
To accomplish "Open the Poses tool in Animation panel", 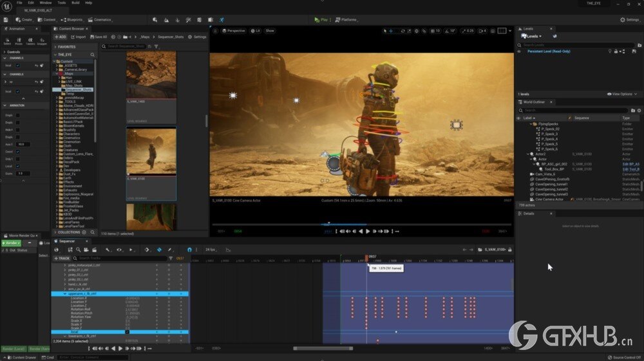I will [19, 41].
